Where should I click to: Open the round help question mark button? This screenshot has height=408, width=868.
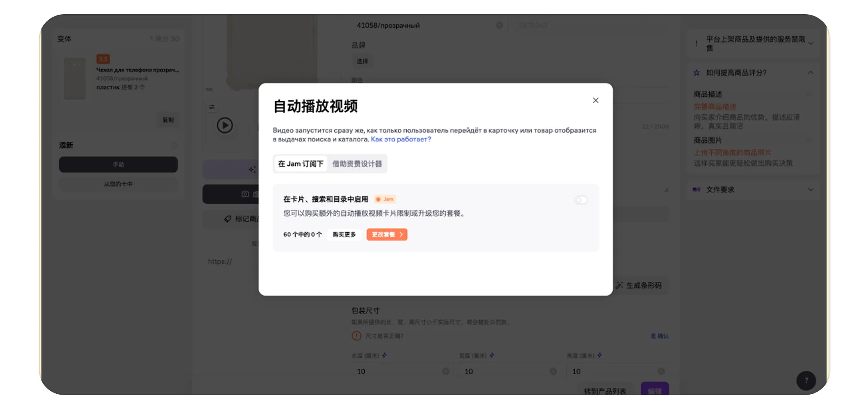pos(806,380)
